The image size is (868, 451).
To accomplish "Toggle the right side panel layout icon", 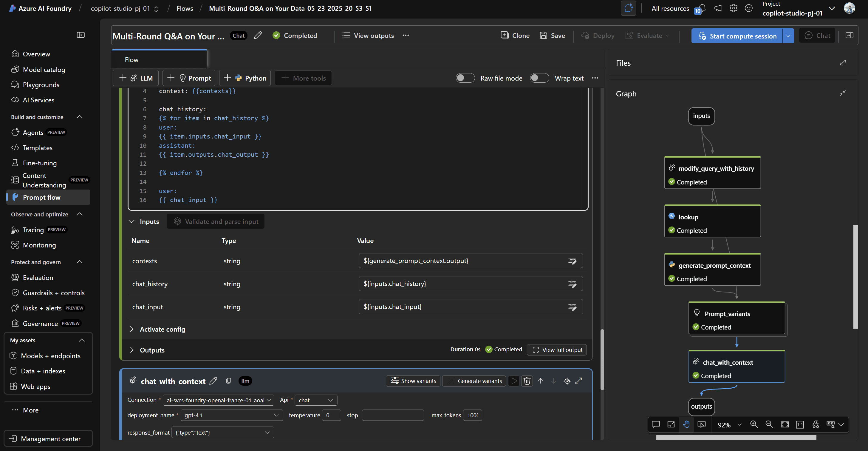I will coord(849,36).
